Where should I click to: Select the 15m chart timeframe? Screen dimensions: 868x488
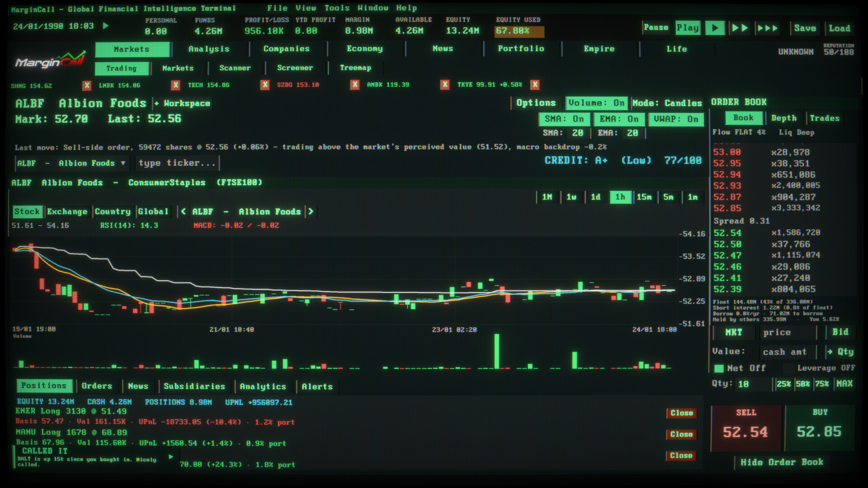[x=644, y=197]
